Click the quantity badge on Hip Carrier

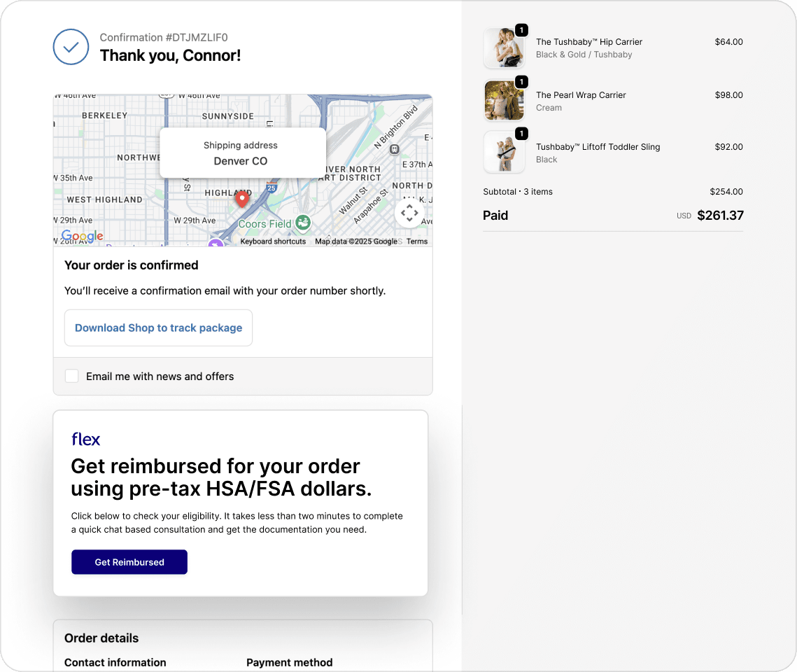click(x=521, y=30)
